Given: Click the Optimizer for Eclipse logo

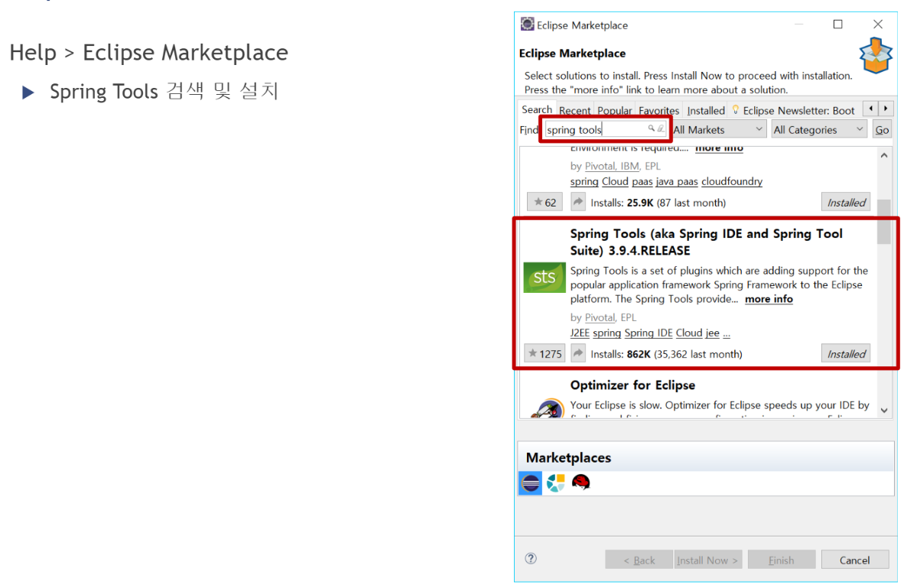Looking at the screenshot, I should point(548,408).
